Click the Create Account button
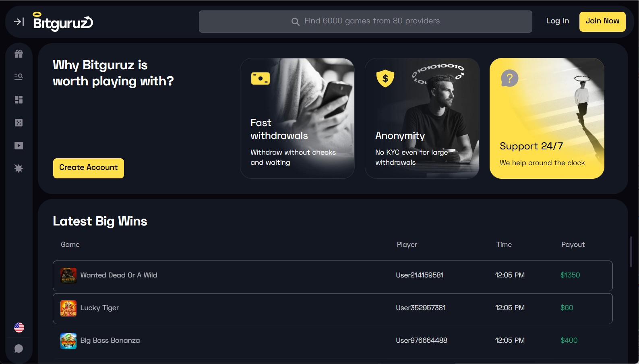 coord(89,168)
